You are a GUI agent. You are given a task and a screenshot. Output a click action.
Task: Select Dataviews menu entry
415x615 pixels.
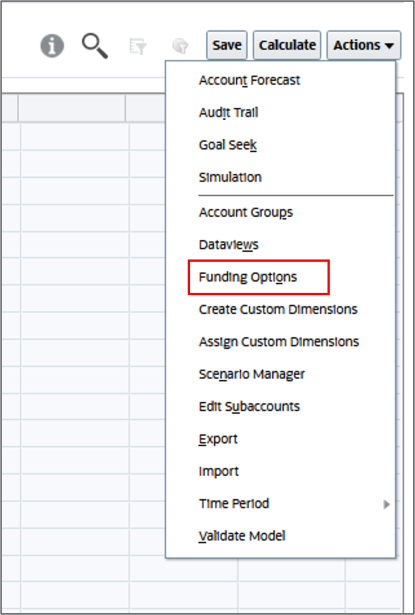(228, 245)
